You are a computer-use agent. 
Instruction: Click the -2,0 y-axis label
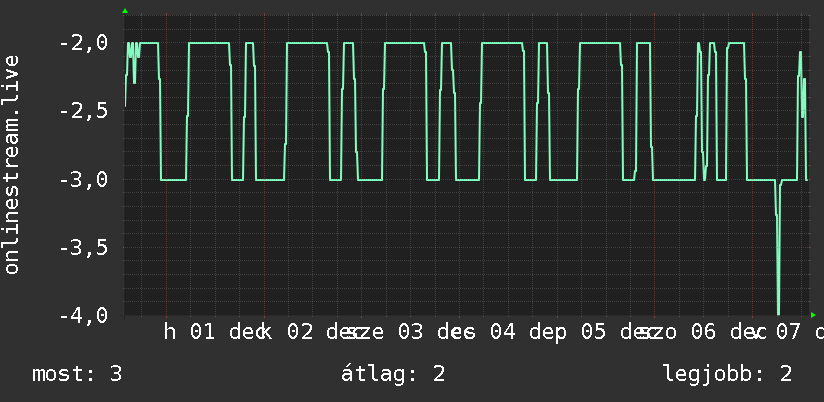coord(84,43)
